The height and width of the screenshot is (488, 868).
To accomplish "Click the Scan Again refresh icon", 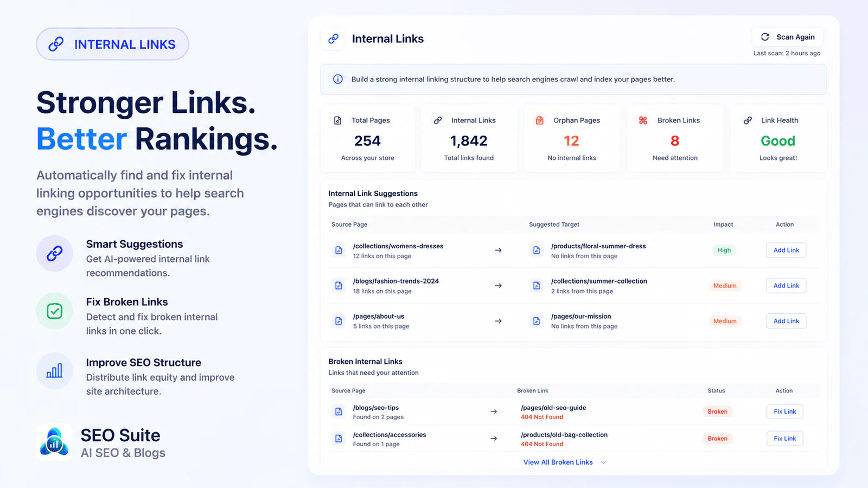I will (765, 37).
